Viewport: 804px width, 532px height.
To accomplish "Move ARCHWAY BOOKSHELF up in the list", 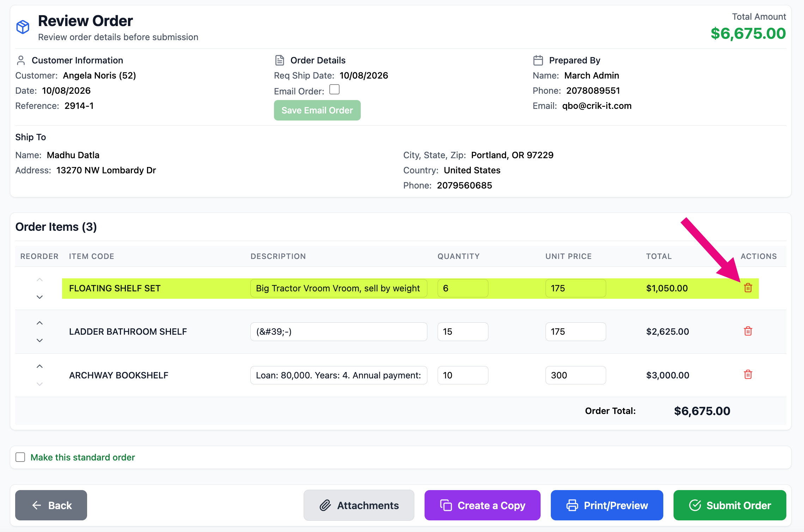I will pos(39,366).
